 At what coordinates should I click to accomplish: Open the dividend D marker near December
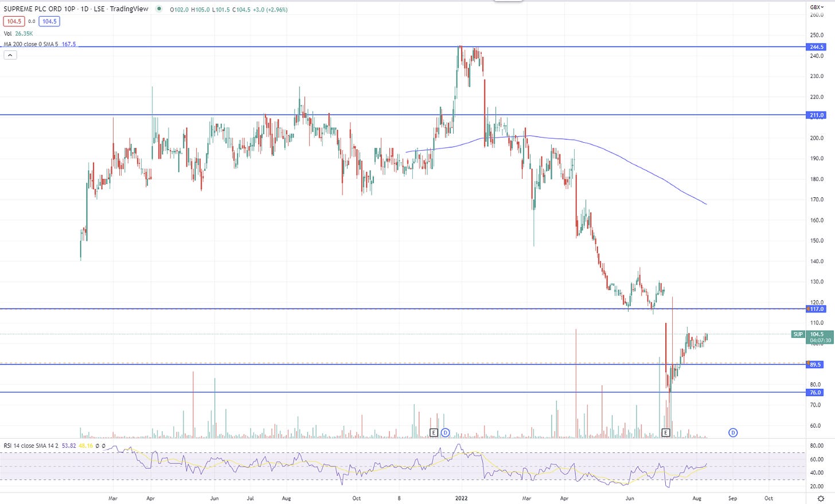446,432
